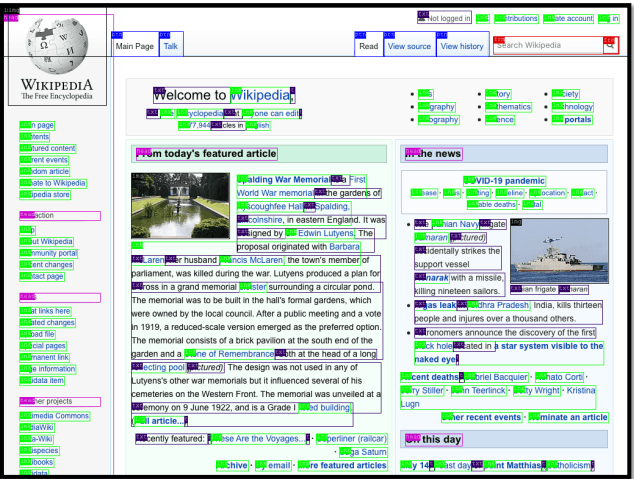634x479 pixels.
Task: Open the Wikibooks link
Action: (x=37, y=462)
